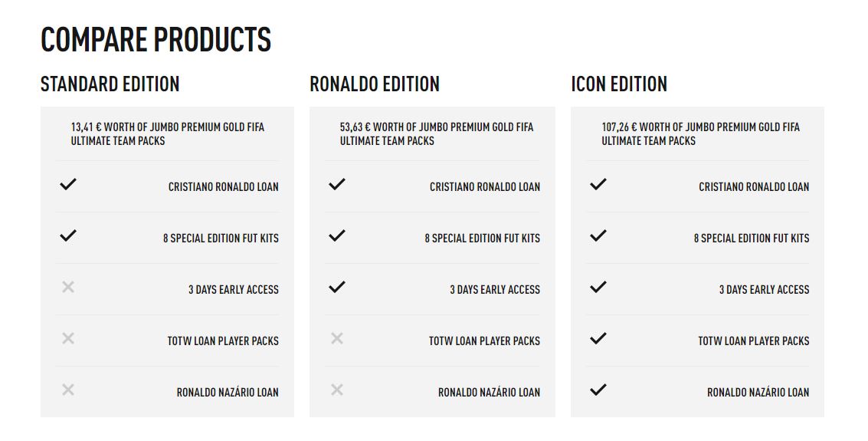Screen dimensions: 868x441
Task: Select the Ronaldo Edition heading
Action: (x=375, y=84)
